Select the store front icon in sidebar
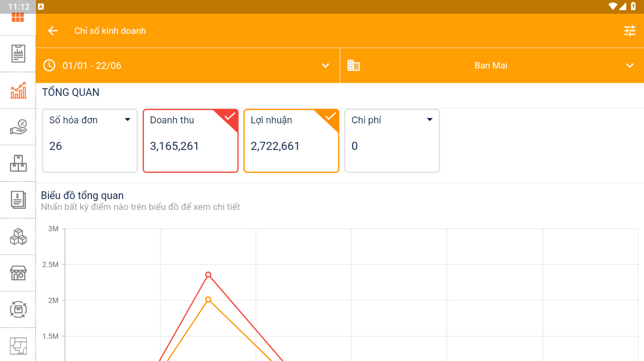The width and height of the screenshot is (644, 361). pos(18,273)
